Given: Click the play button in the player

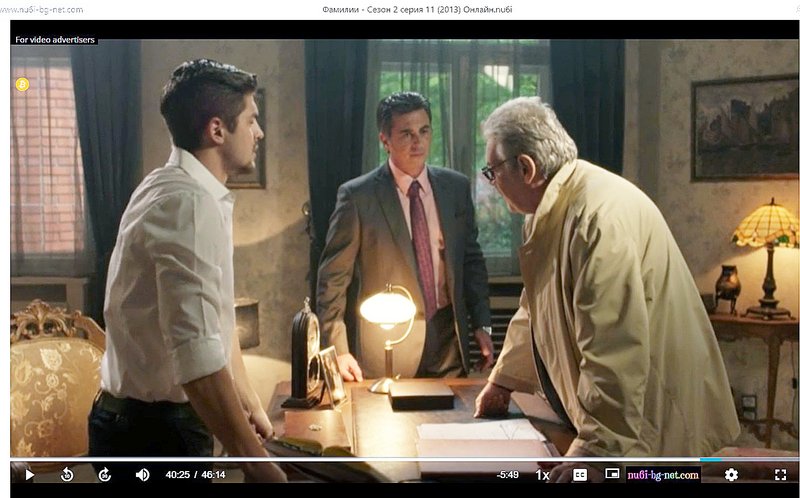Looking at the screenshot, I should coord(30,475).
